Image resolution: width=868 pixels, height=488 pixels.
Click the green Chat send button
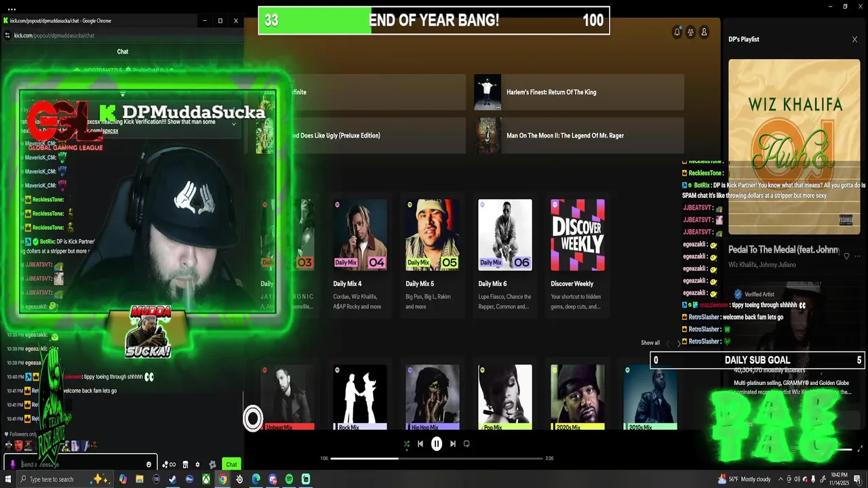[232, 464]
